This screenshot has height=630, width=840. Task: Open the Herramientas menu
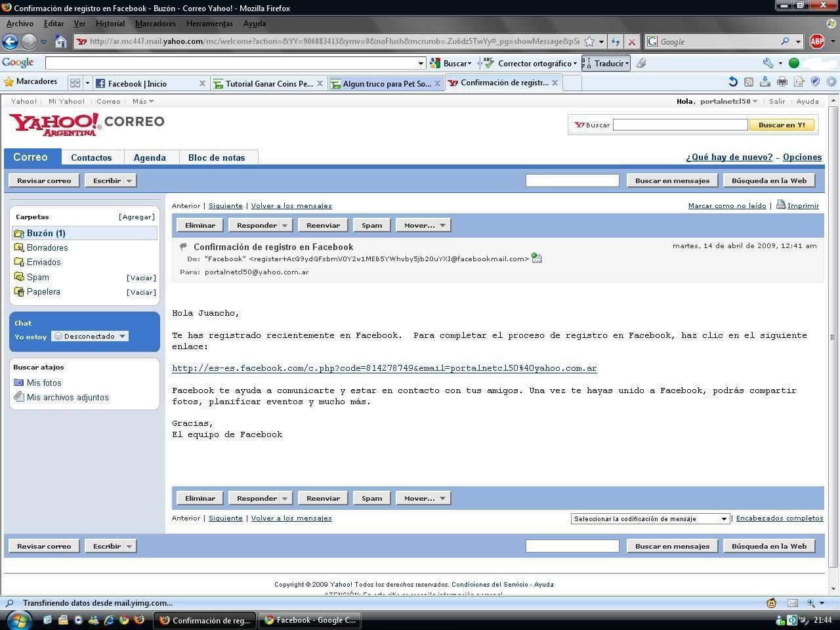(209, 24)
